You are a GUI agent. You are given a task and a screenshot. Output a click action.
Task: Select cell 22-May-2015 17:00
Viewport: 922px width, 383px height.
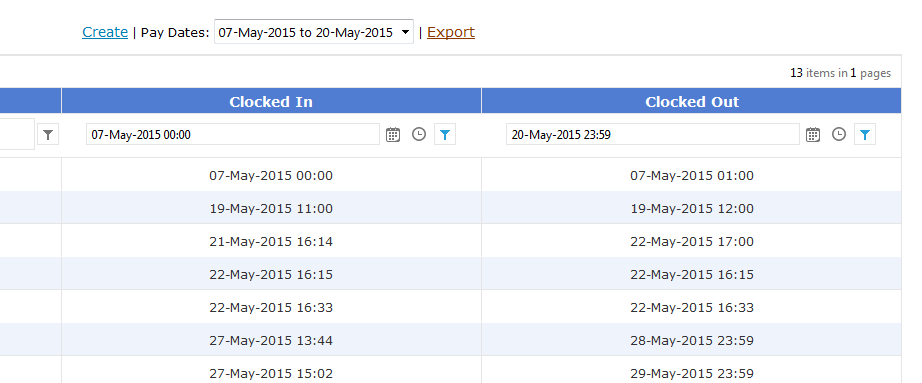(692, 241)
